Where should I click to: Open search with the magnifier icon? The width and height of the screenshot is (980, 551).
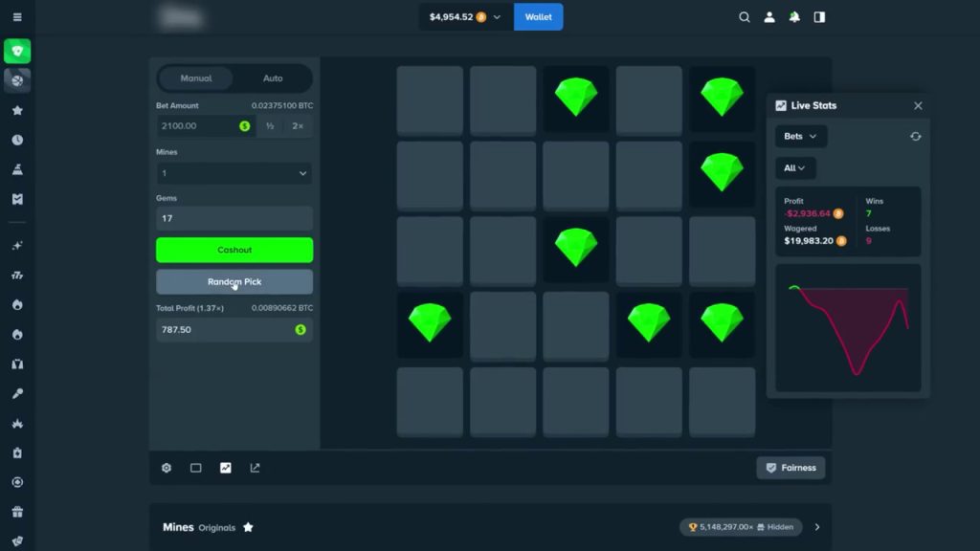[745, 17]
